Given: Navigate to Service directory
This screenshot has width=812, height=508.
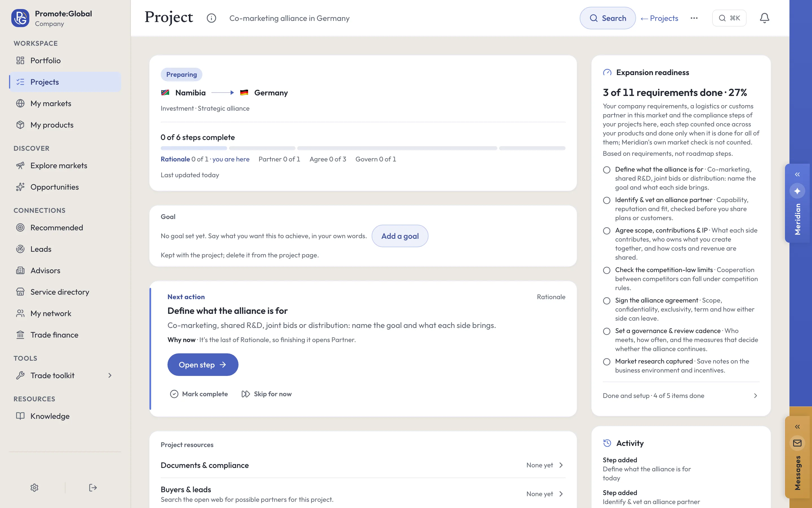Looking at the screenshot, I should (65, 292).
